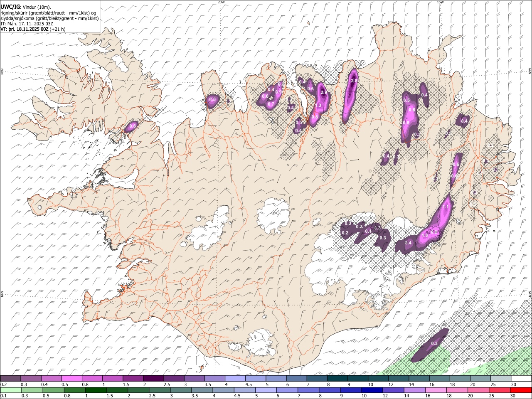The image size is (532, 399).
Task: Select the violet bottom-row swatch labeled 14
Action: (x=414, y=390)
